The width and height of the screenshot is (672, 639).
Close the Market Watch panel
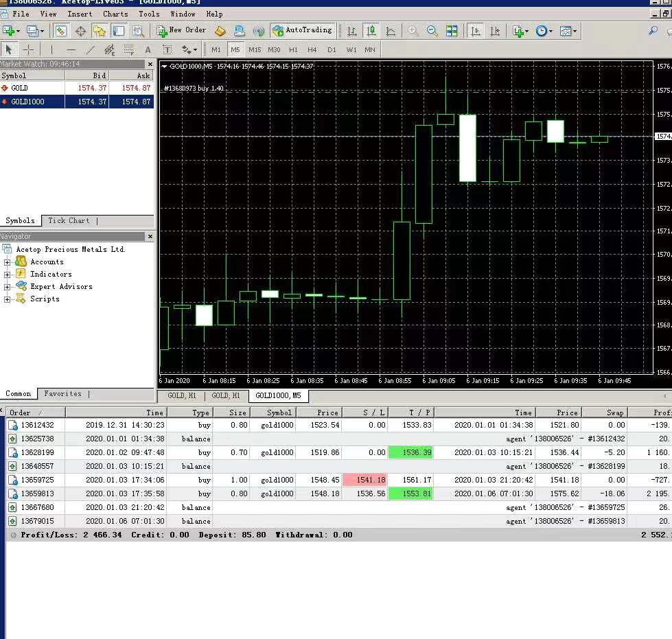tap(150, 64)
